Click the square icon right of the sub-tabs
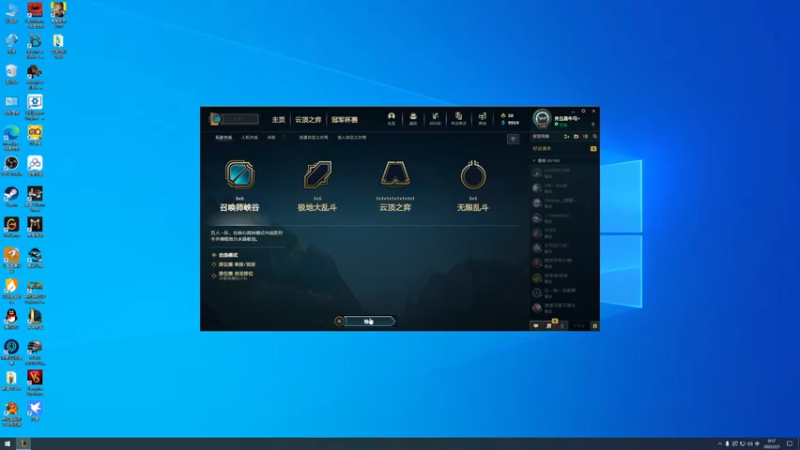800x450 pixels. click(513, 139)
